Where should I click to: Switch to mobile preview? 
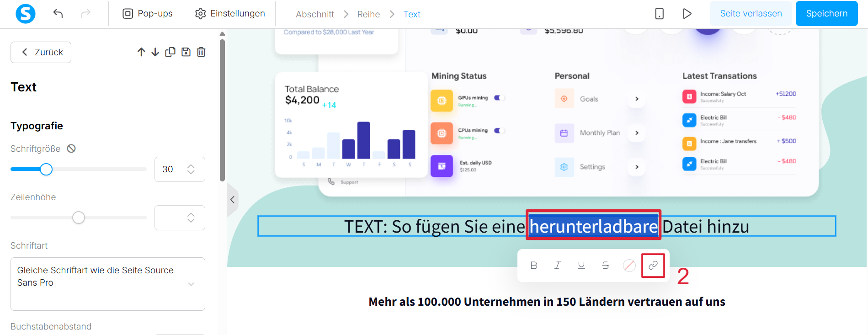click(x=659, y=14)
